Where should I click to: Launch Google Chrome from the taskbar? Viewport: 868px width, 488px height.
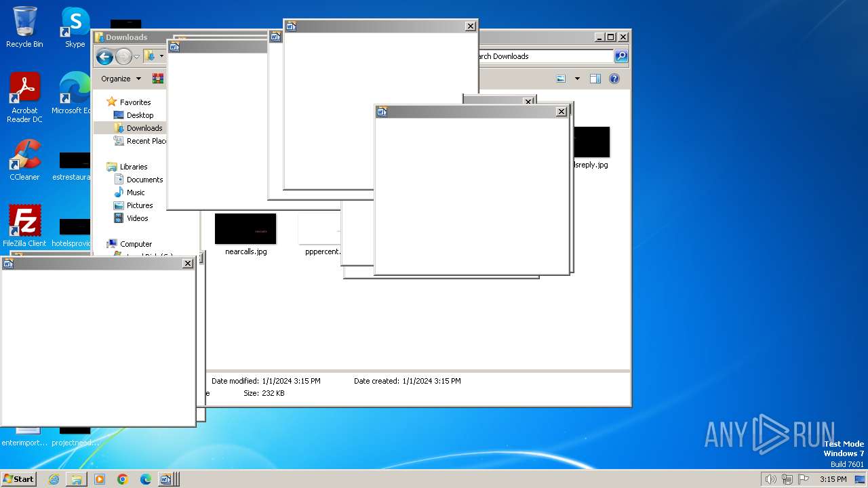pyautogui.click(x=123, y=479)
